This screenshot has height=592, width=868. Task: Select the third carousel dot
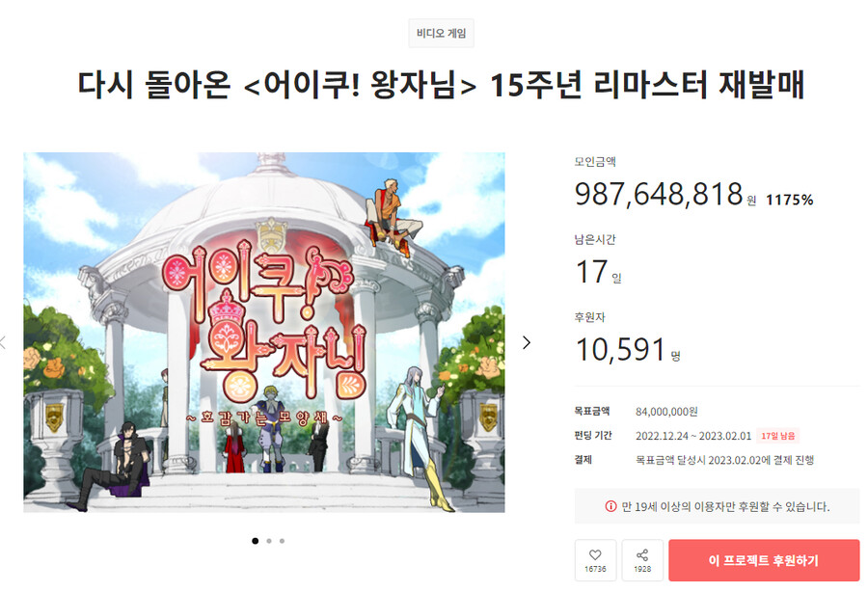pos(283,541)
